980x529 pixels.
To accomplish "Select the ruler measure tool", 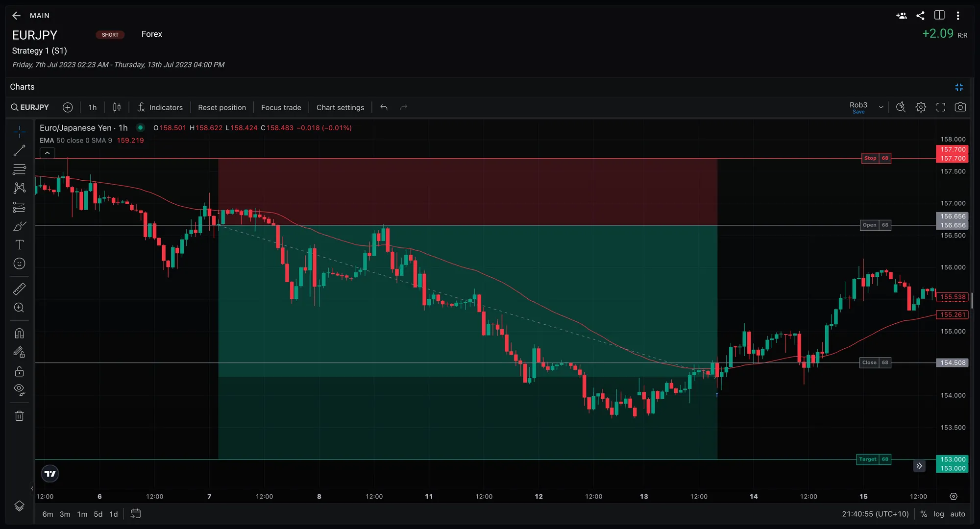I will [x=20, y=289].
